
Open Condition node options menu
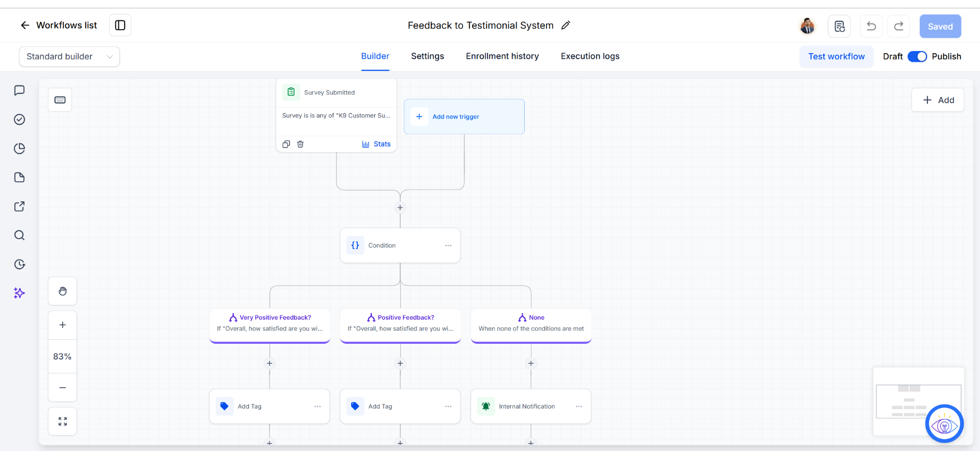(448, 246)
